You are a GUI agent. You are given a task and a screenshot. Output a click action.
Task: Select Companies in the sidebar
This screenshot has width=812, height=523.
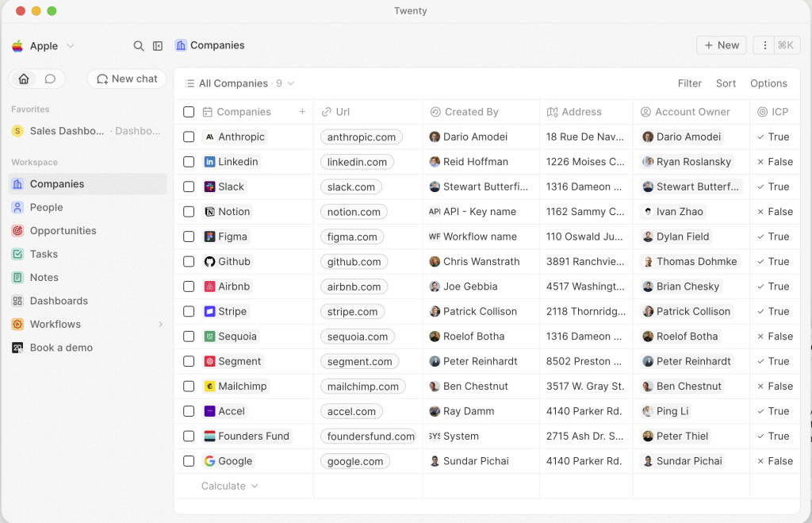point(87,184)
